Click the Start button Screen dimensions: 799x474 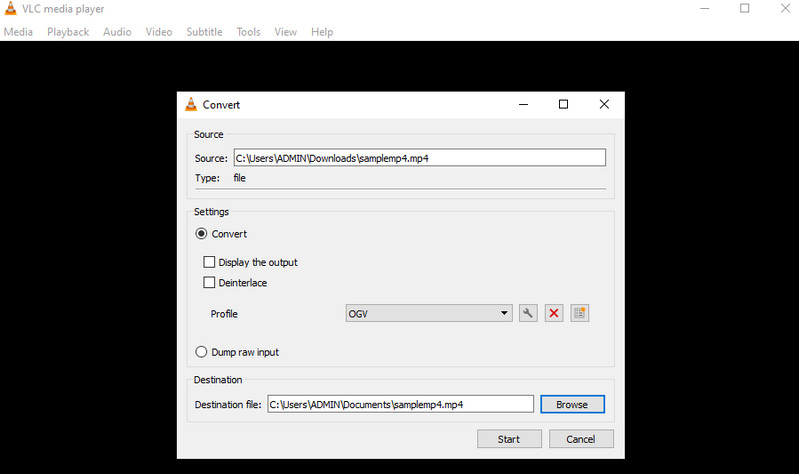point(509,439)
